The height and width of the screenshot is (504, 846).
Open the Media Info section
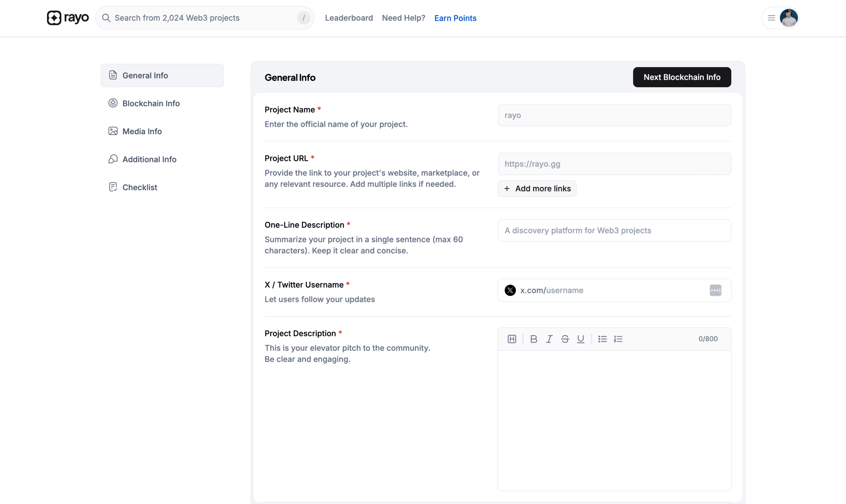point(142,132)
